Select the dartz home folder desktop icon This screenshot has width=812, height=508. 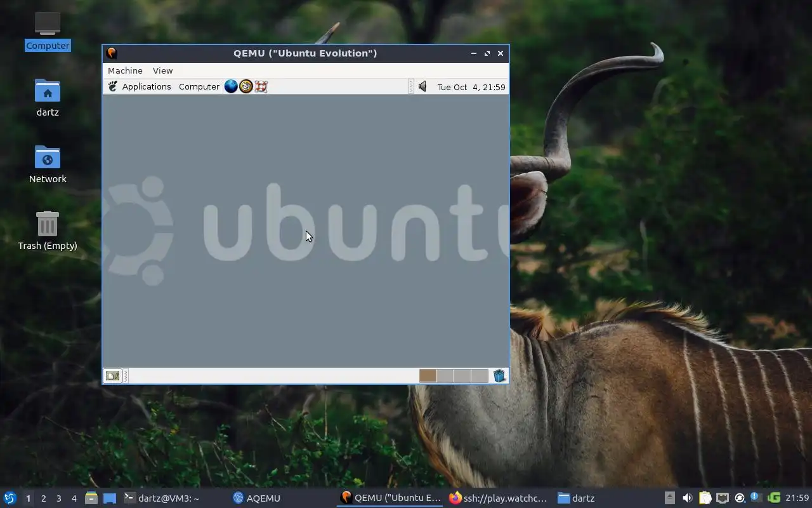[48, 97]
